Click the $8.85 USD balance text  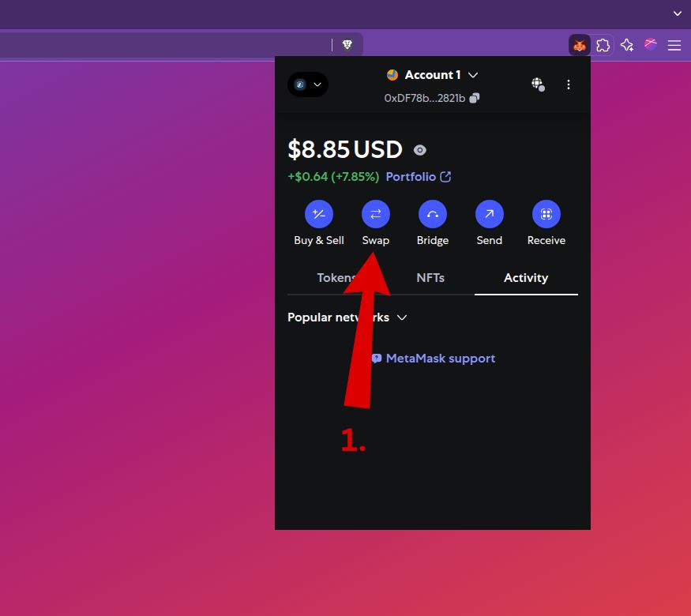[x=345, y=149]
